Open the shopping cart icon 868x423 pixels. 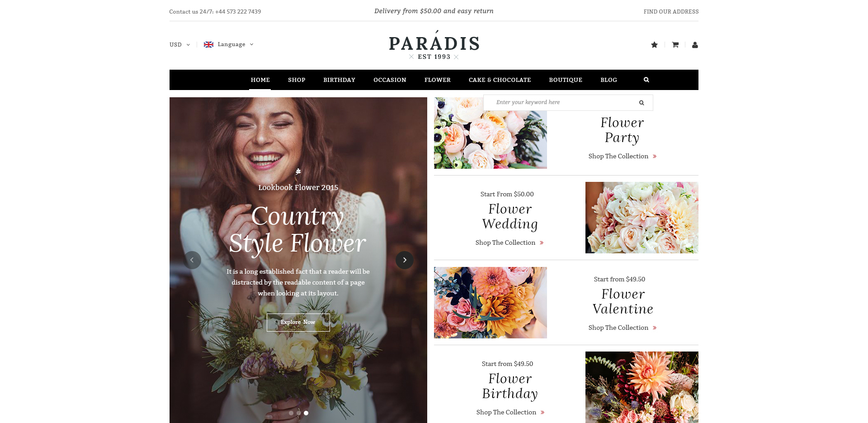(x=675, y=45)
